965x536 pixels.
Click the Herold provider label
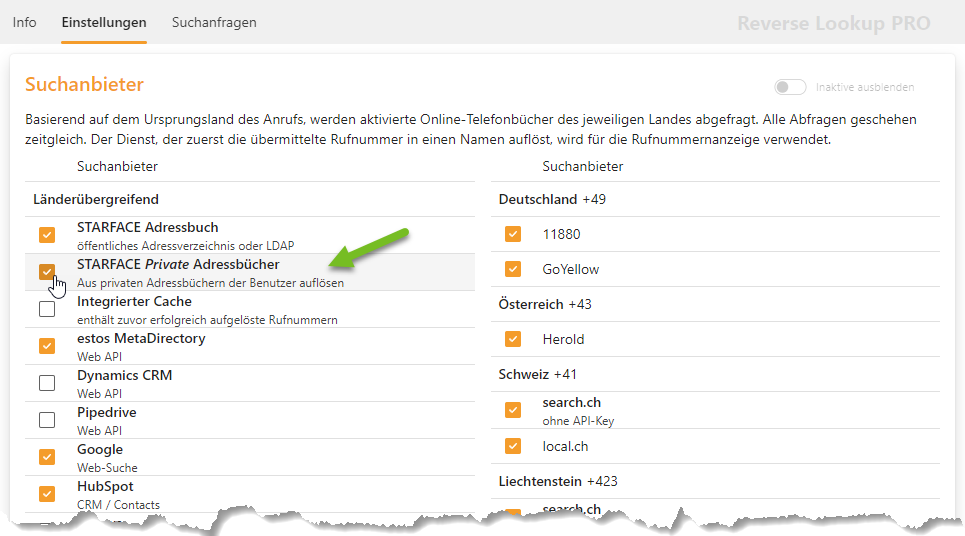pos(563,340)
